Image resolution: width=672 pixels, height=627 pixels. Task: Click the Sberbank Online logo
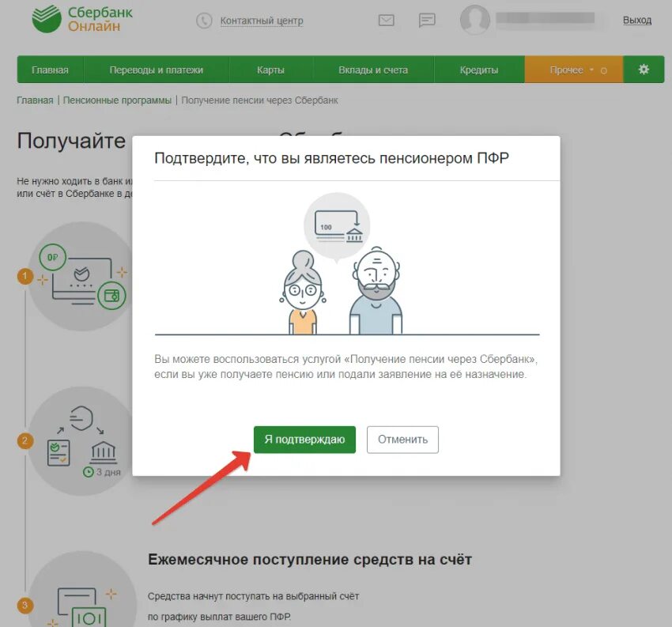point(82,19)
